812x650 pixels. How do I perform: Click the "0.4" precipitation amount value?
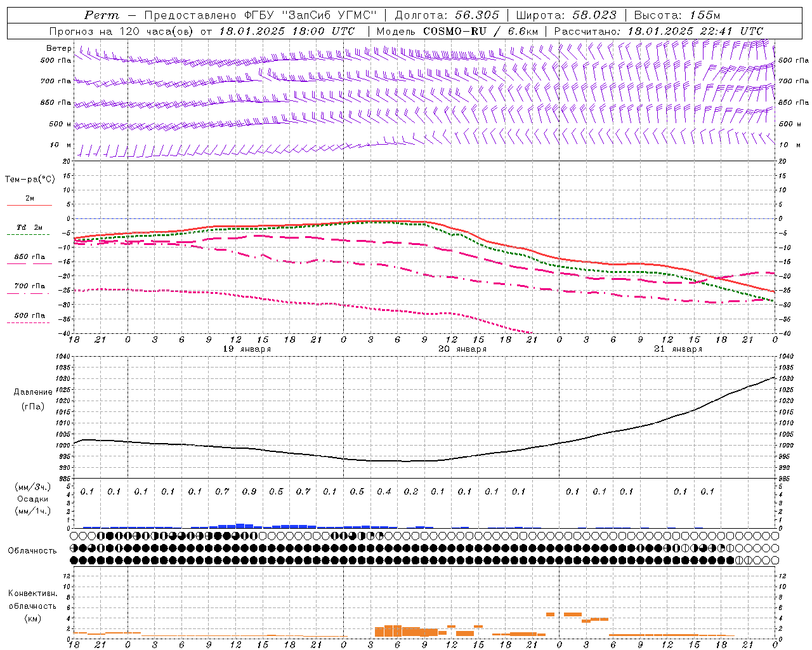point(384,491)
